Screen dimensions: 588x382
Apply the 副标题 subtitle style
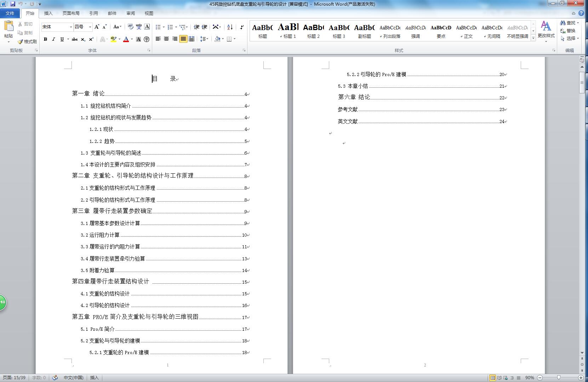click(364, 31)
